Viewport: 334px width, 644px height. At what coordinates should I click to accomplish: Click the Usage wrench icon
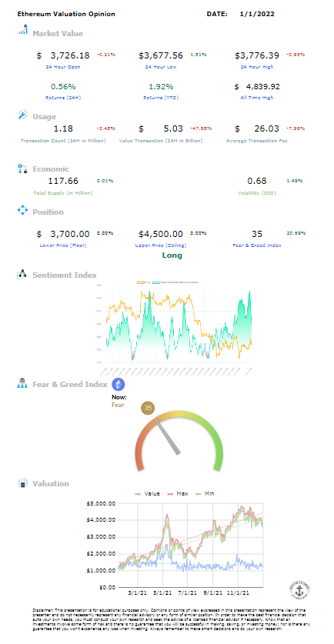(22, 115)
